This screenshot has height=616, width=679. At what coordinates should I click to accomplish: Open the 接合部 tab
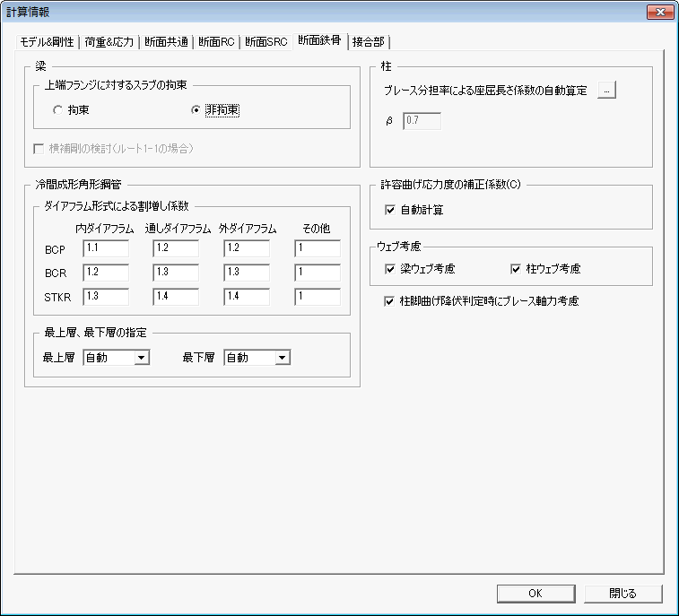(x=369, y=42)
